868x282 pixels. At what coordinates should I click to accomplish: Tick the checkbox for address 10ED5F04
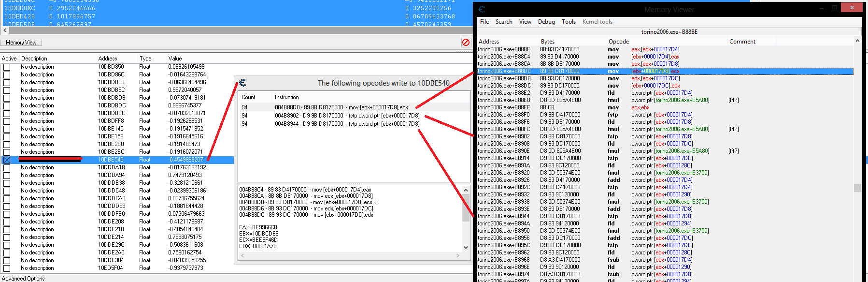7,268
